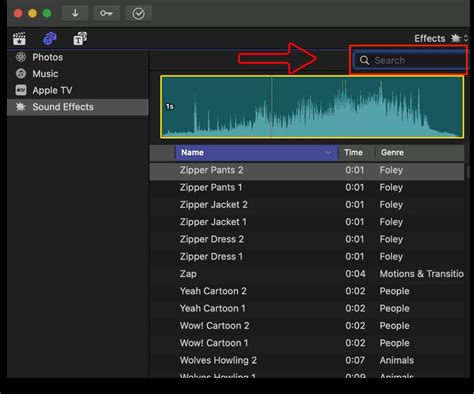474x394 pixels.
Task: Toggle the Name column sort chevron
Action: (328, 153)
